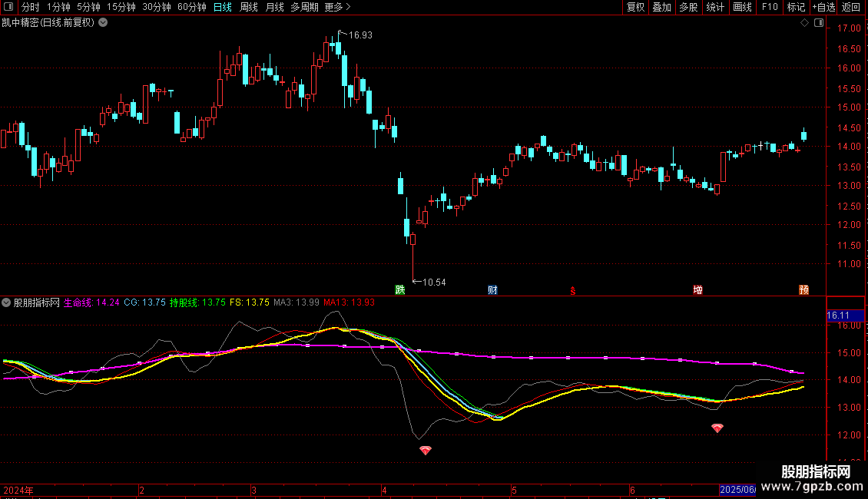This screenshot has height=499, width=868.
Task: Select the 30分钟 period tab
Action: [x=157, y=7]
